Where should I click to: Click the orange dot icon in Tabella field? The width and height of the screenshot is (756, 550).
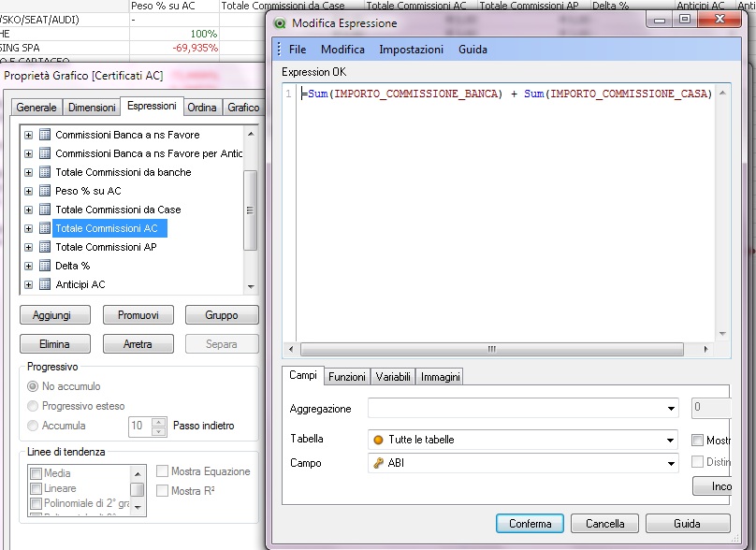click(x=378, y=440)
